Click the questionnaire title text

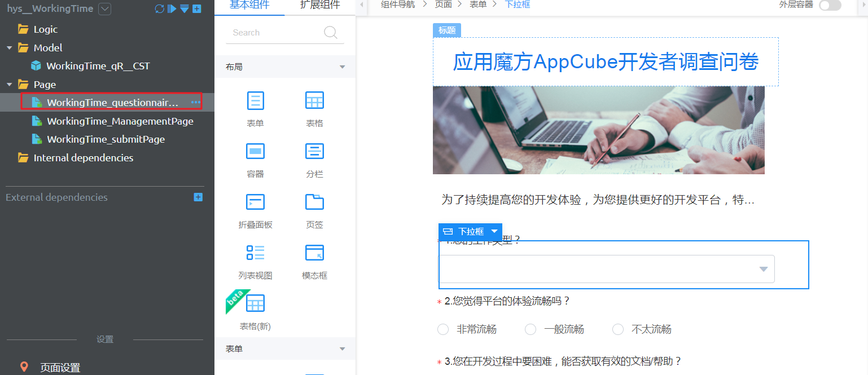tap(606, 62)
